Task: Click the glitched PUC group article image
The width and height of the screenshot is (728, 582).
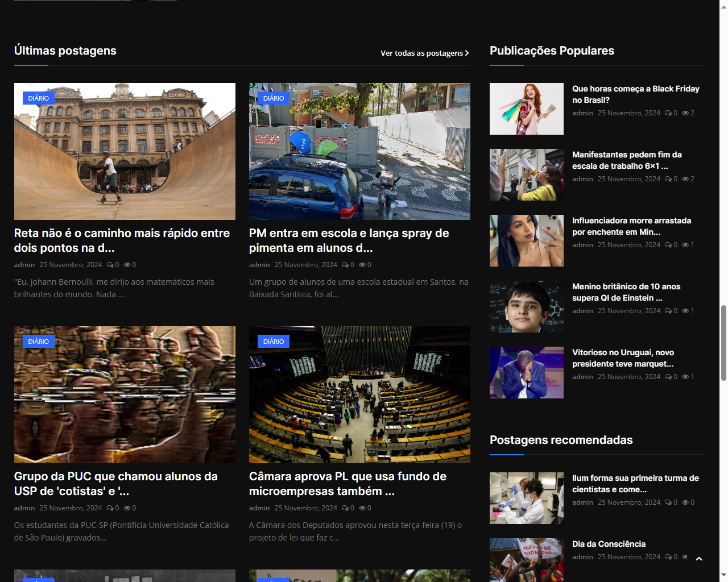Action: 125,394
